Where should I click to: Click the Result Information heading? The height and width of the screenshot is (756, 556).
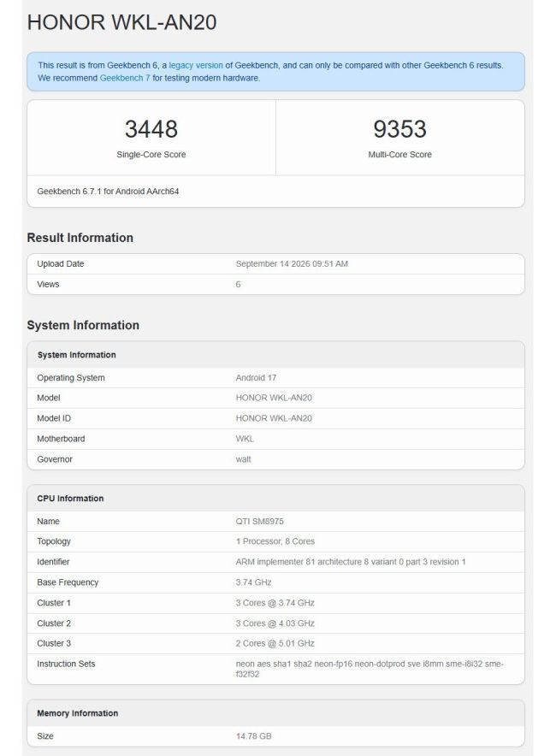pos(80,238)
